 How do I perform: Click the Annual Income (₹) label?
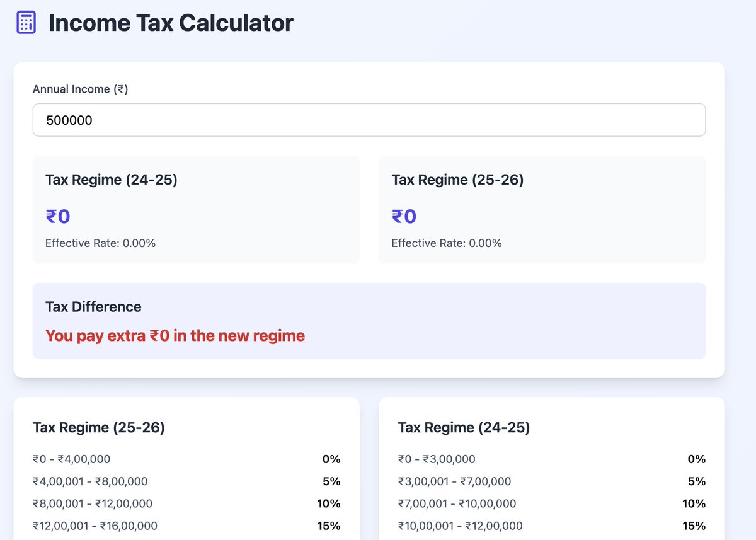click(81, 89)
